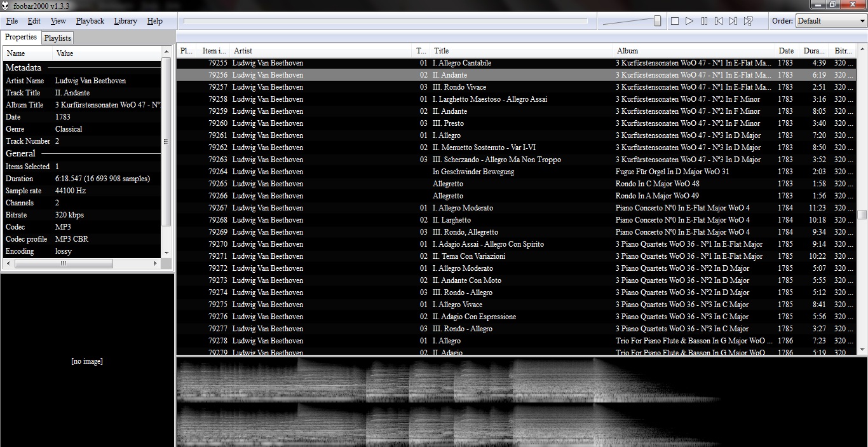The width and height of the screenshot is (868, 447).
Task: Select item 79256 'II. Andante' row
Action: 516,75
